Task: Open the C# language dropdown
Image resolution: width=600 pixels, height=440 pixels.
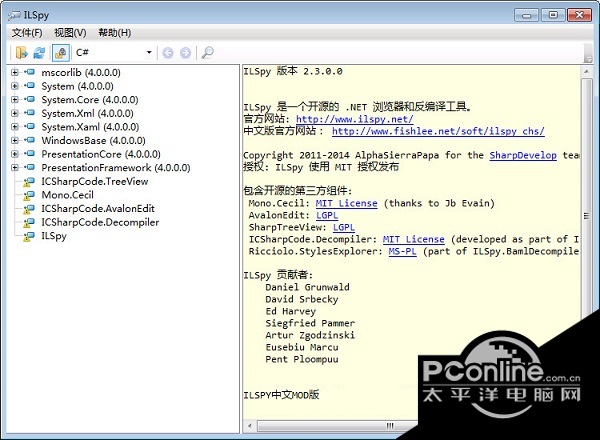Action: (114, 52)
